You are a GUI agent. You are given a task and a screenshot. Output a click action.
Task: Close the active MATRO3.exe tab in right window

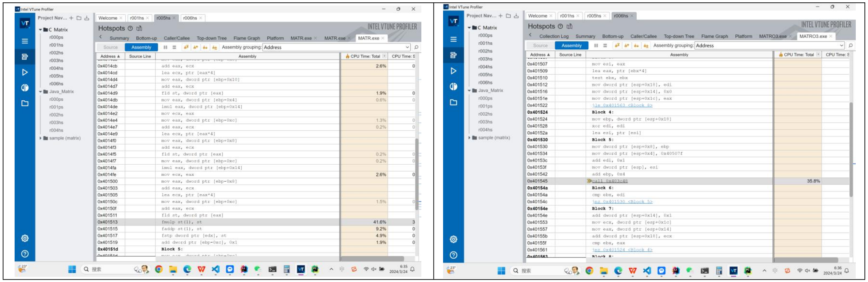click(x=830, y=36)
